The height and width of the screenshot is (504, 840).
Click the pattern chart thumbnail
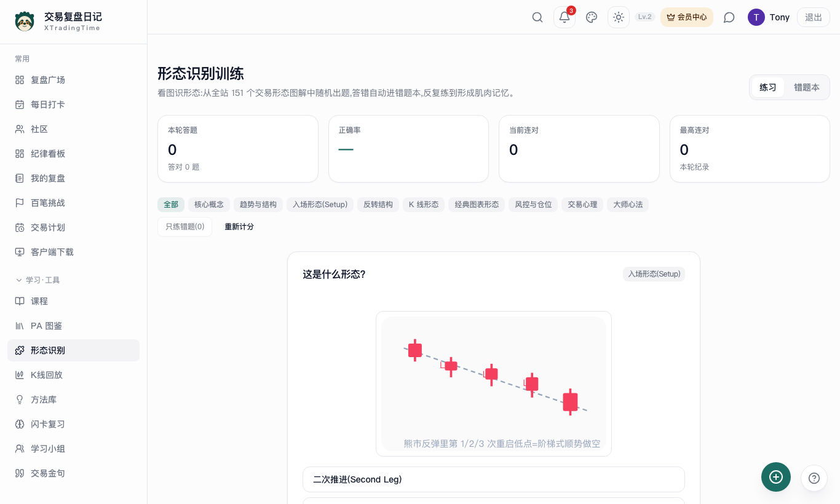tap(494, 384)
